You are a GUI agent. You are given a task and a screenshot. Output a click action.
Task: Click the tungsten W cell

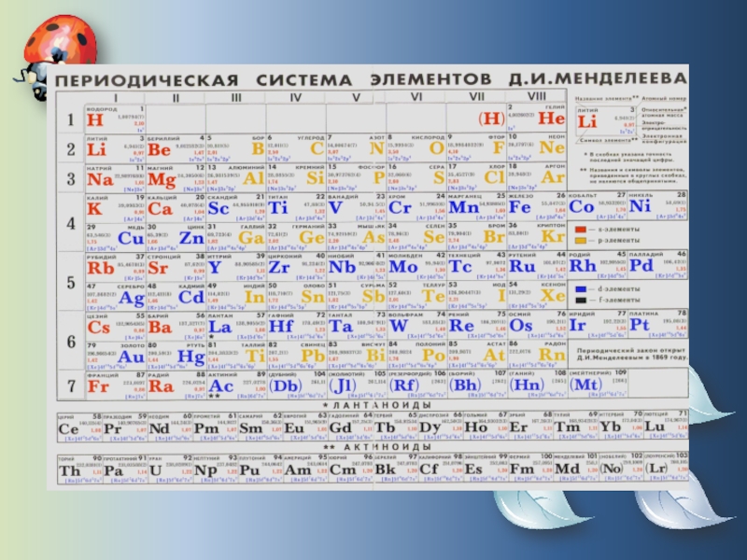point(416,326)
